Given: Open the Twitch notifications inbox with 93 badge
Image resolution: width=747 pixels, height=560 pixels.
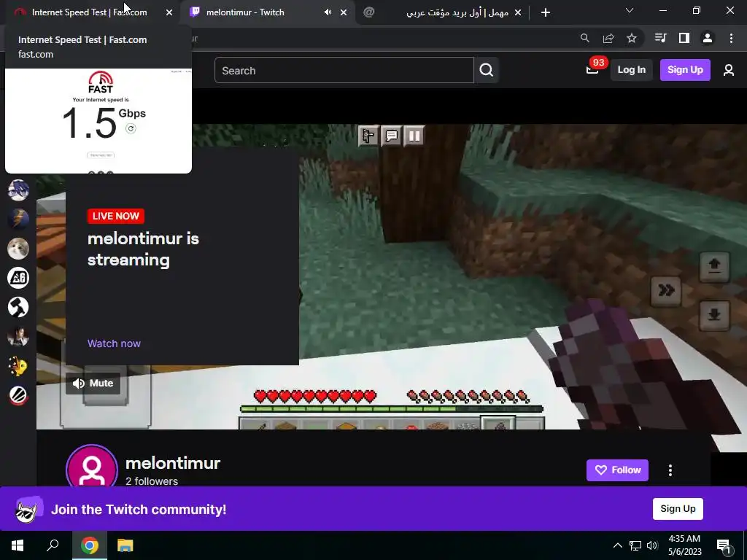Looking at the screenshot, I should pos(594,69).
